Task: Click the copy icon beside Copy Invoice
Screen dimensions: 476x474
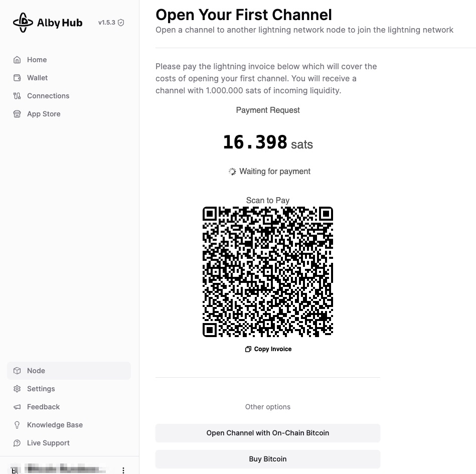Action: [x=248, y=349]
